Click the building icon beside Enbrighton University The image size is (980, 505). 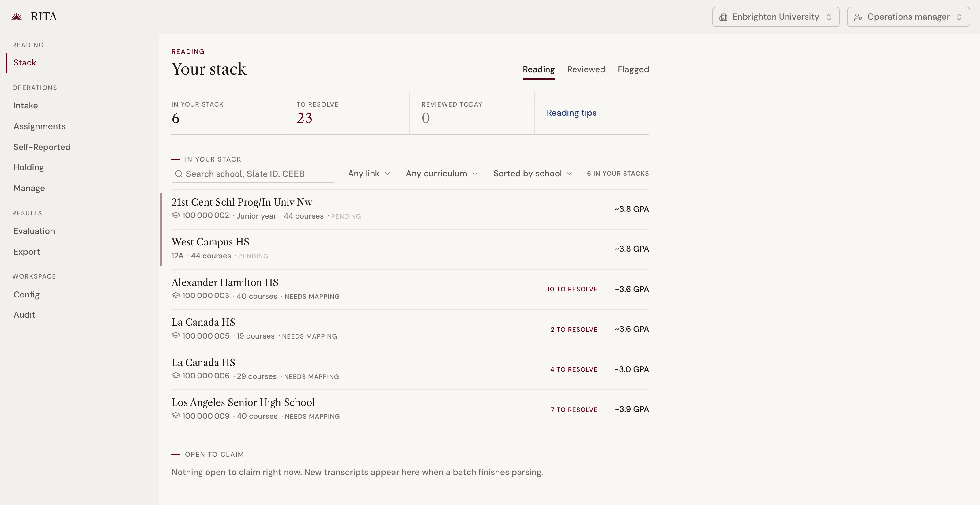(723, 17)
